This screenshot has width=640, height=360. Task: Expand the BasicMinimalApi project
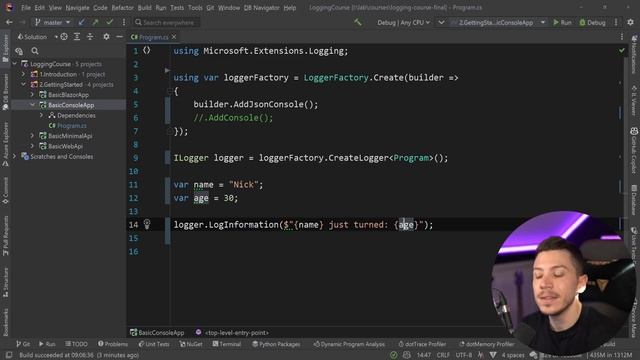pyautogui.click(x=32, y=136)
